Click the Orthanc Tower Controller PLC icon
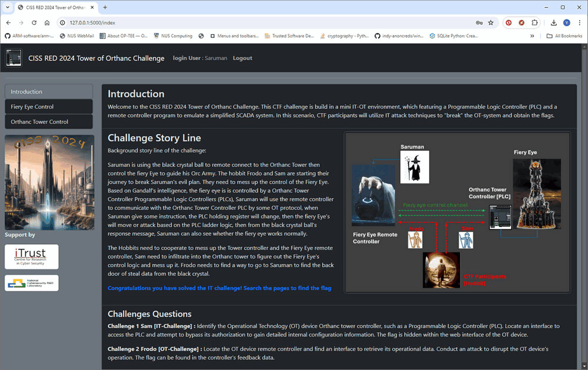Viewport: 588px width, 370px height. tap(500, 217)
